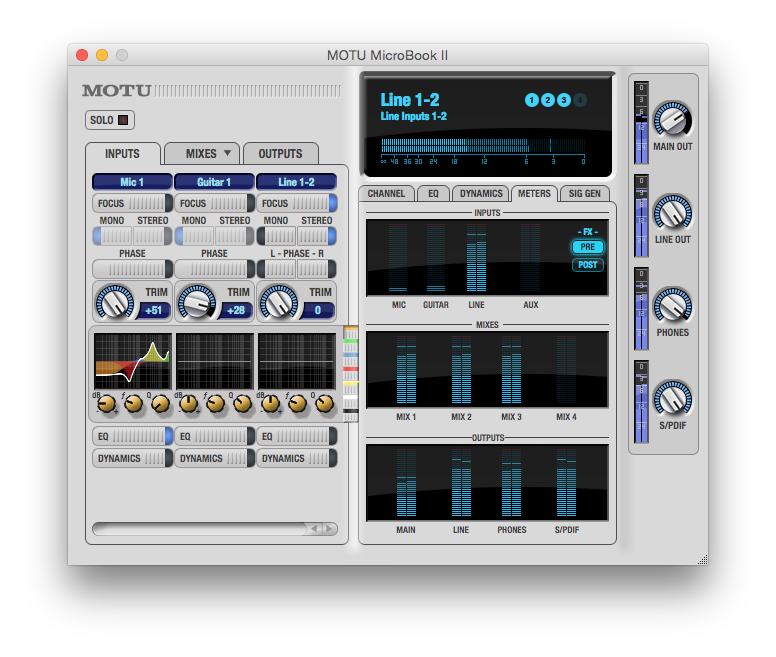776x657 pixels.
Task: Click the PRE FX meter button
Action: tap(587, 247)
